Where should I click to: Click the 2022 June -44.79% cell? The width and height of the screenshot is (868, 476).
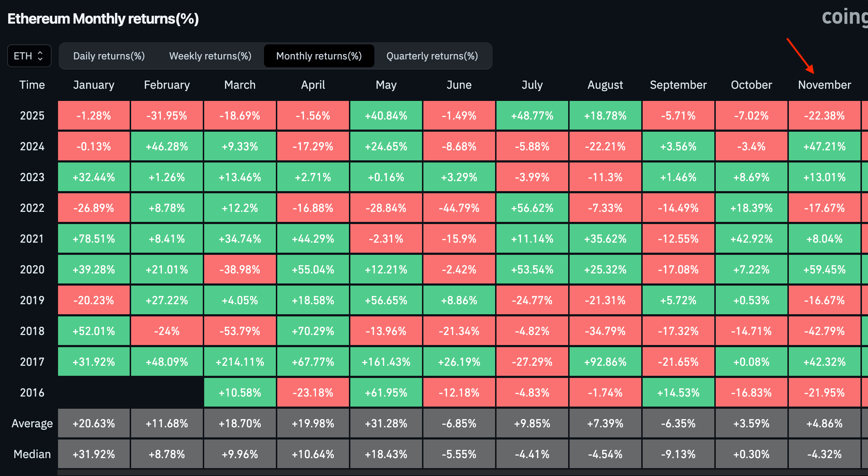tap(459, 208)
